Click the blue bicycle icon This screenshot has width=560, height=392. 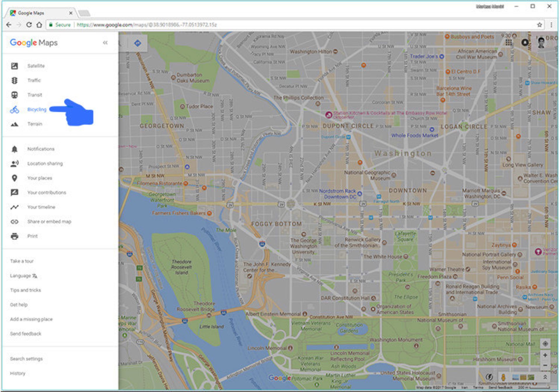coord(14,110)
